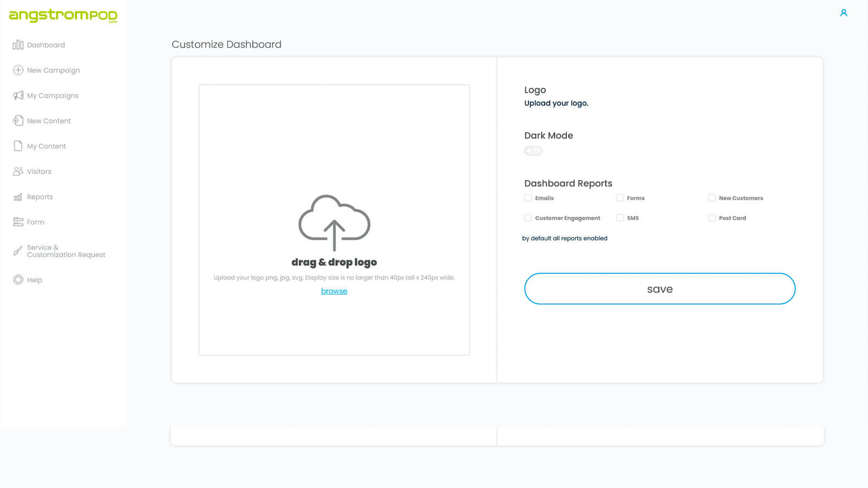
Task: Click the angstromPOD logo
Action: tap(63, 15)
